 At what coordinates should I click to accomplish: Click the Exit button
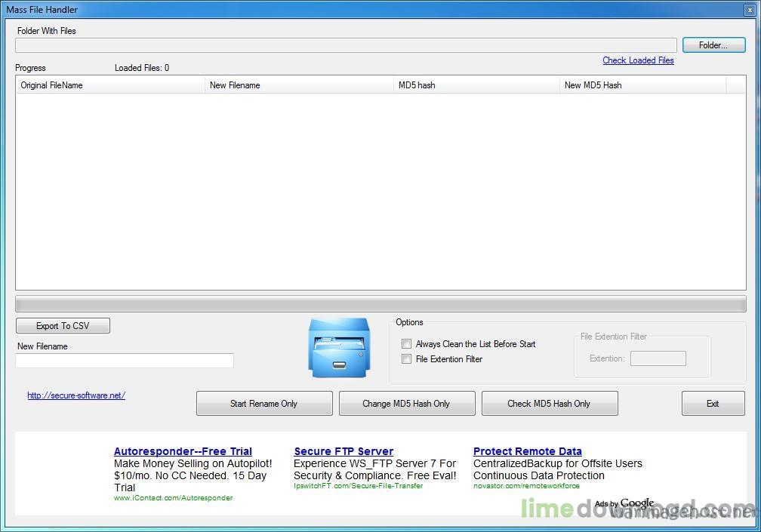click(x=713, y=404)
